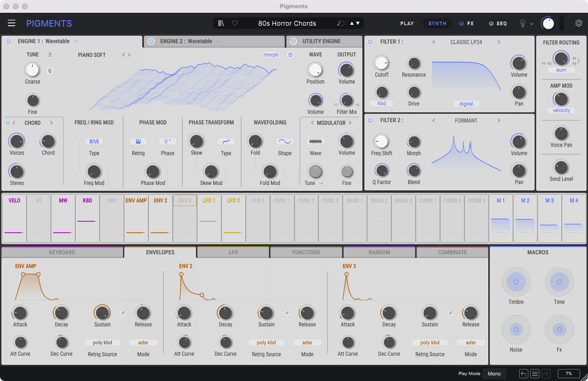Favorite the preset with heart icon

coord(235,23)
